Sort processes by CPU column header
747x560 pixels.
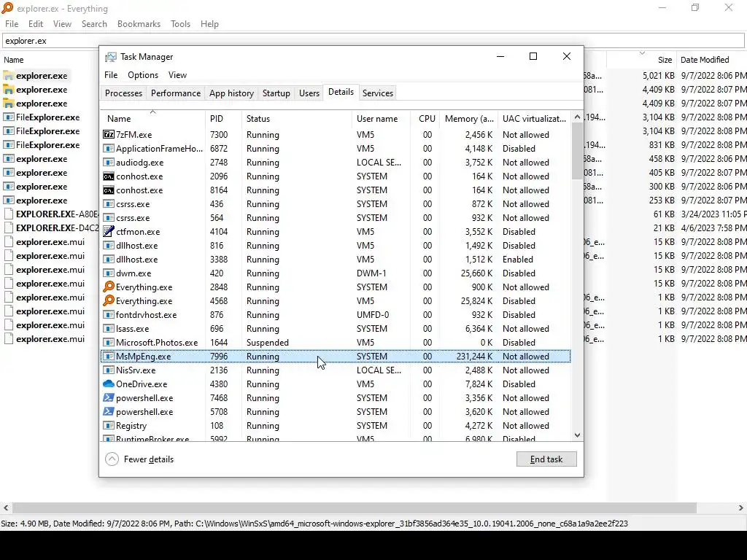coord(427,119)
